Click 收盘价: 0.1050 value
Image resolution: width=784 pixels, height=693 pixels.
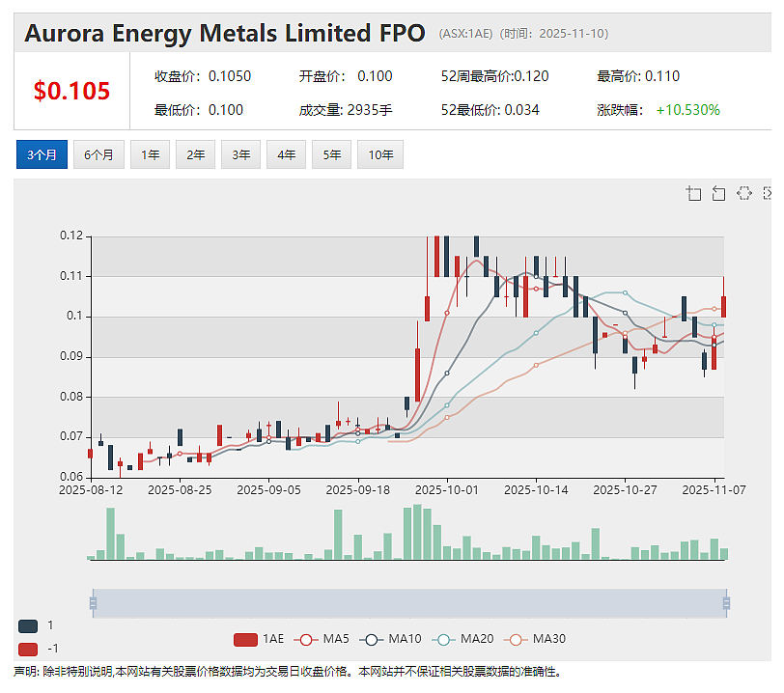203,76
